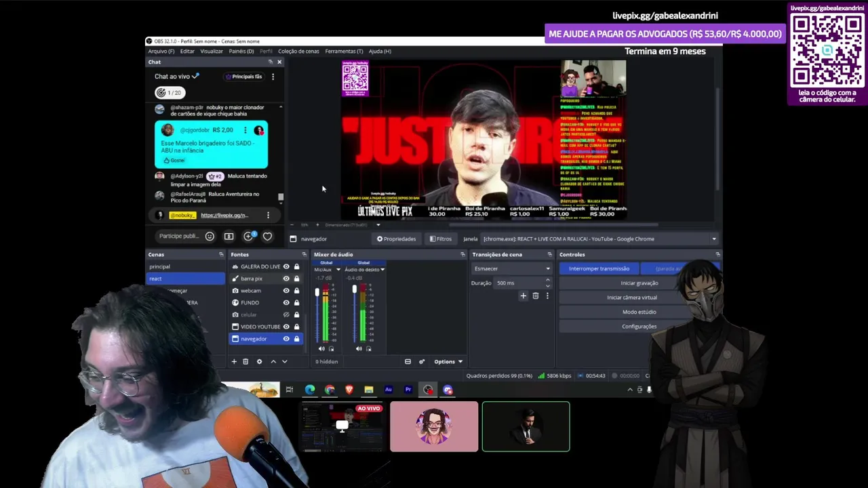Click the Propriedades button
The height and width of the screenshot is (488, 868).
pyautogui.click(x=397, y=239)
